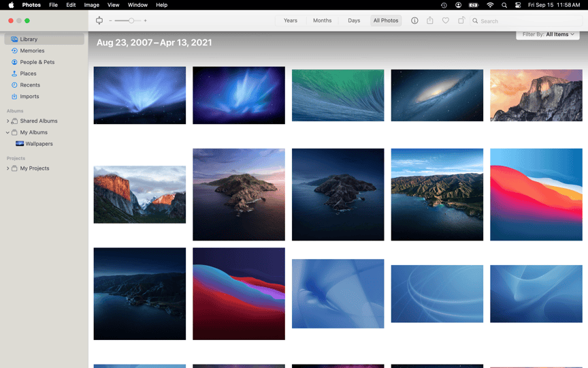Open the Photos app menu

[31, 5]
